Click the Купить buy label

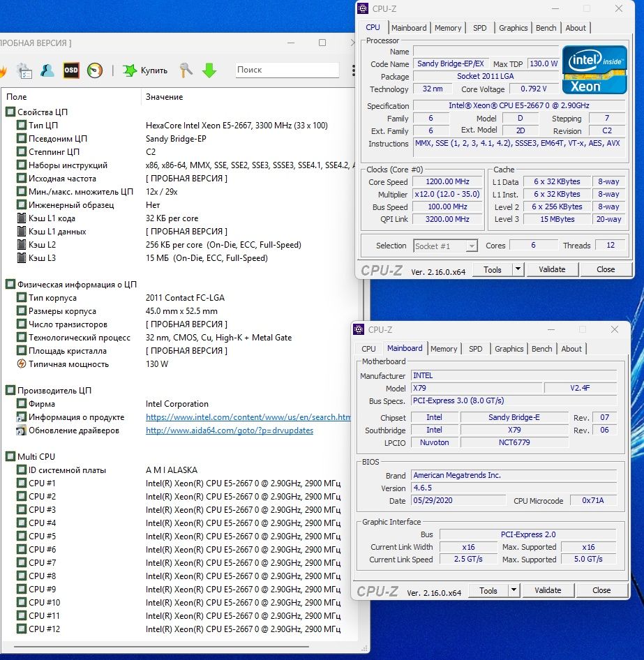coord(154,70)
